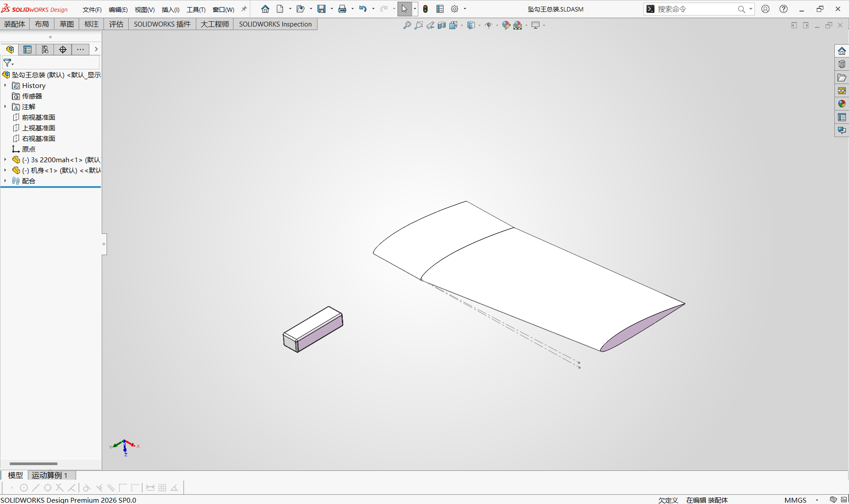Expand the 3s 2200mah<1> component
This screenshot has width=849, height=504.
coord(5,160)
